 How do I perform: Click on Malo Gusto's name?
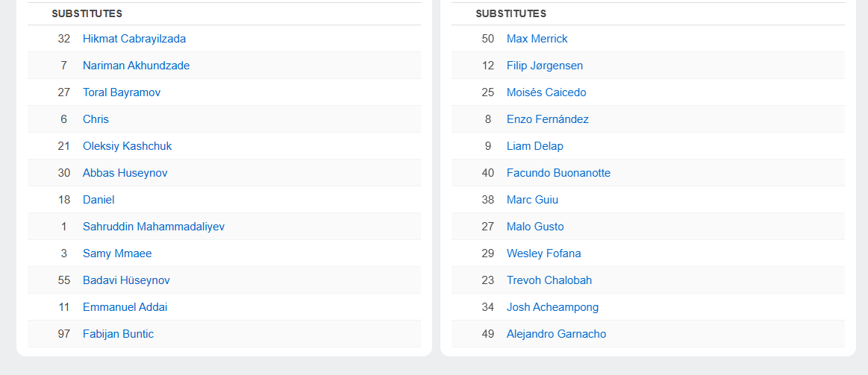coord(535,227)
